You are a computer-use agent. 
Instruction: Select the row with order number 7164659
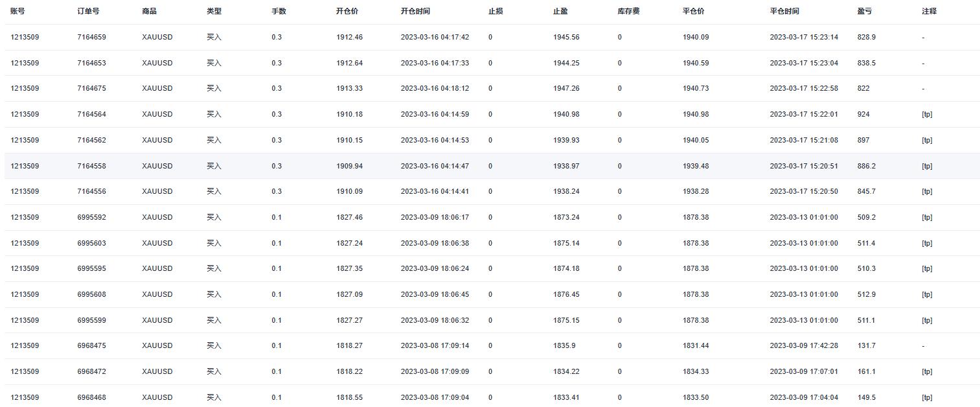pos(492,37)
